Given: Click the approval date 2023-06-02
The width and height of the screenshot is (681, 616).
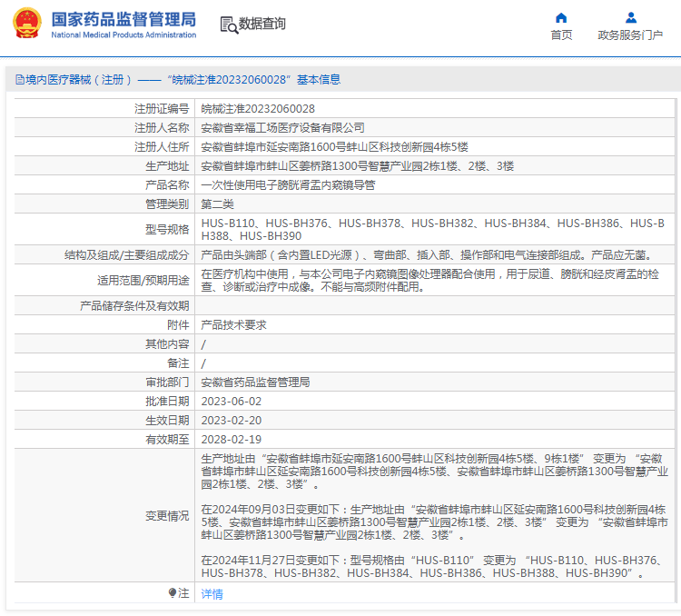Looking at the screenshot, I should tap(232, 402).
